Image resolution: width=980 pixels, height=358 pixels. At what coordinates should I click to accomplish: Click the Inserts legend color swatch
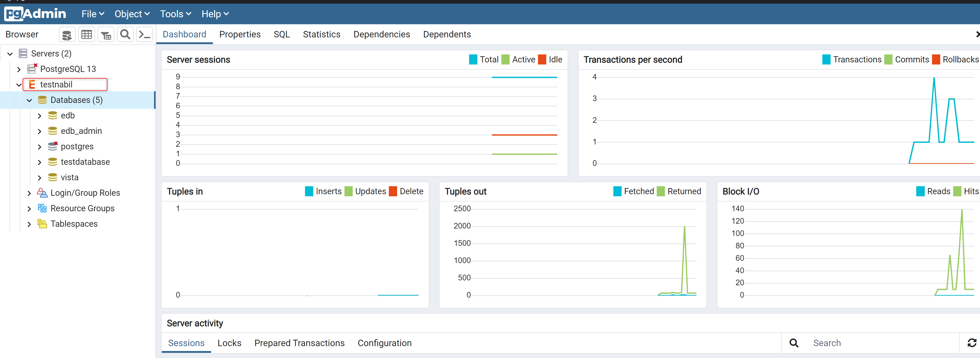coord(309,191)
